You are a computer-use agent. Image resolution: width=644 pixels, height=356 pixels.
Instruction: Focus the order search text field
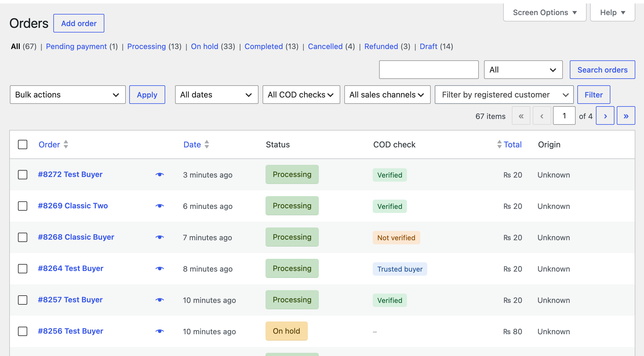pos(429,70)
